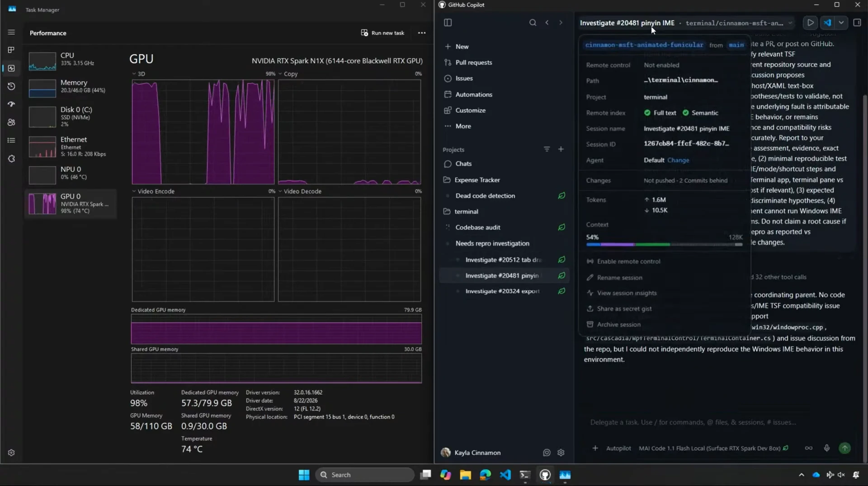Viewport: 868px width, 486px height.
Task: Open the Video Encode graph dropdown
Action: (x=134, y=191)
